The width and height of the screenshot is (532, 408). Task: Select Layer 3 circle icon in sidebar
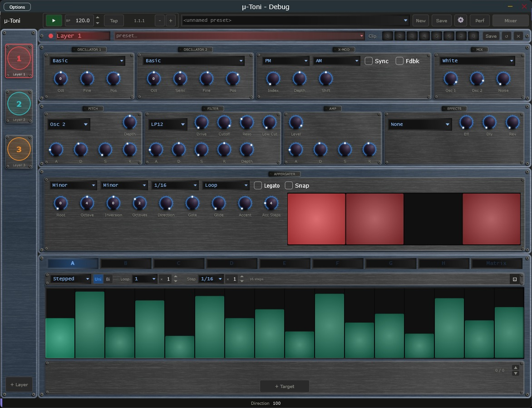[19, 149]
